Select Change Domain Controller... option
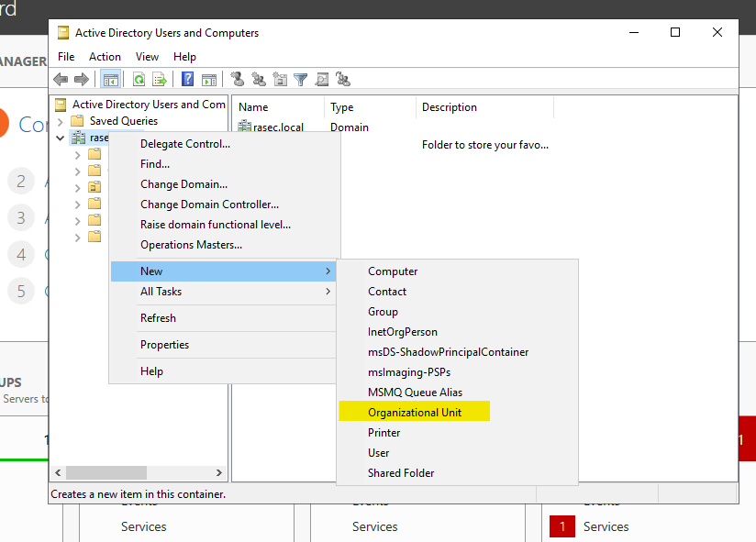 click(225, 205)
